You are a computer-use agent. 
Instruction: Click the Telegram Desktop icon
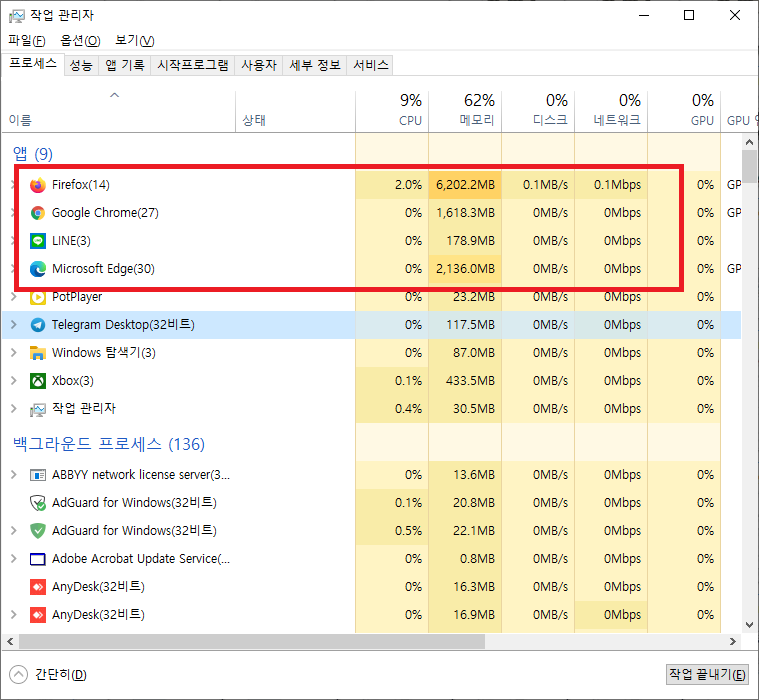38,325
